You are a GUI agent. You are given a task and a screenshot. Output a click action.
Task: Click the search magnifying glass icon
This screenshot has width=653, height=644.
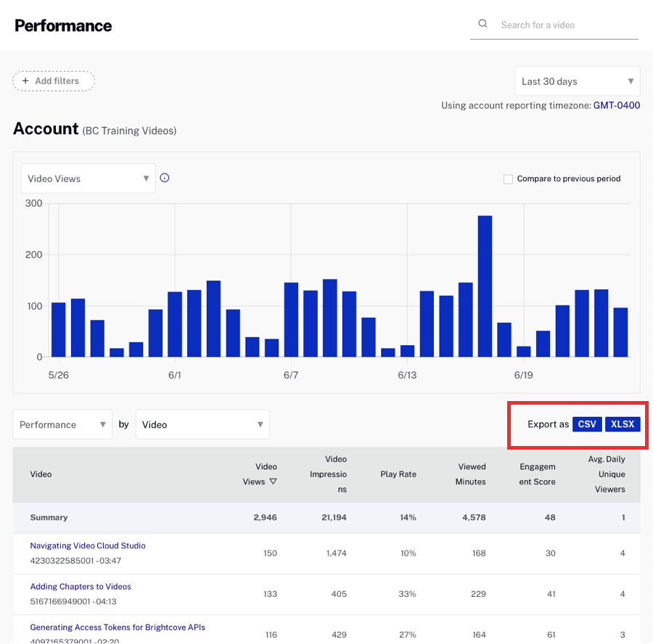pos(482,23)
